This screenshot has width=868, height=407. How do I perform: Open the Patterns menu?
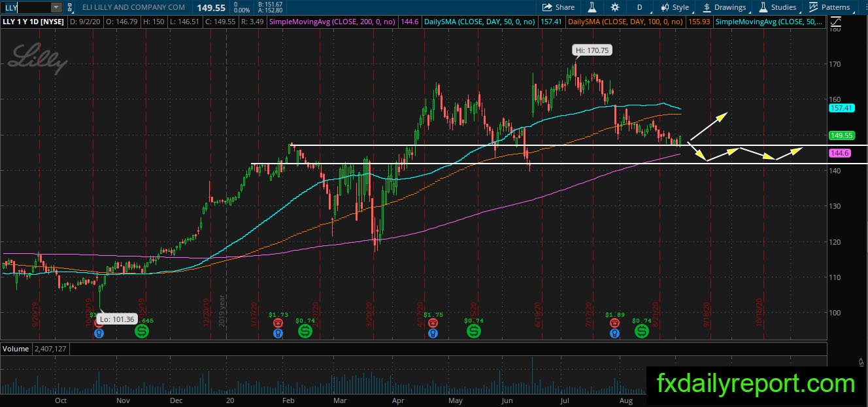[x=829, y=7]
